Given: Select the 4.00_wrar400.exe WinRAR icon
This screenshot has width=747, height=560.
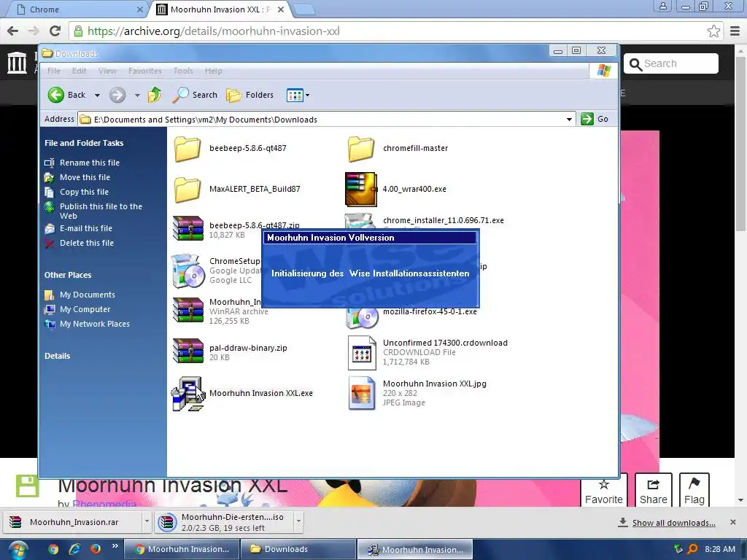Looking at the screenshot, I should 360,190.
